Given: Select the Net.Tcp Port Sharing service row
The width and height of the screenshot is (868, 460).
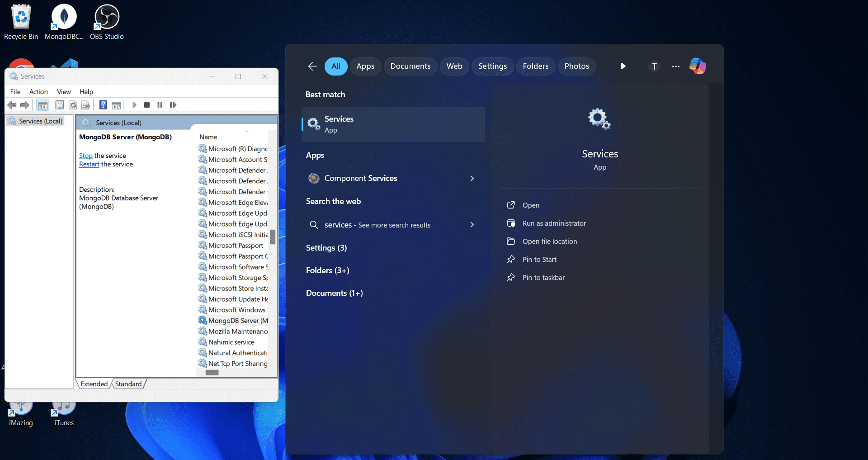Looking at the screenshot, I should [233, 364].
